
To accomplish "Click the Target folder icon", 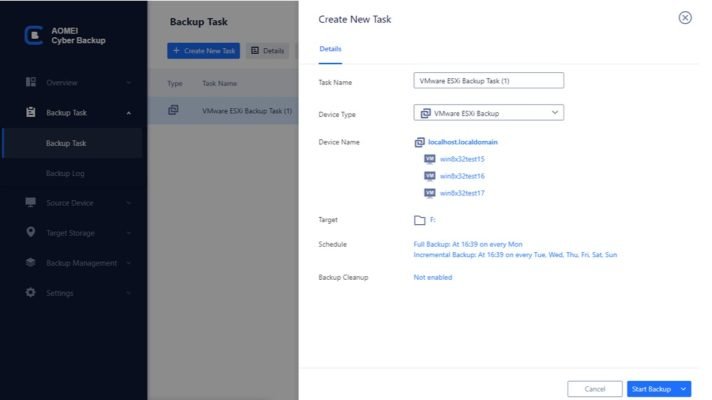I will click(420, 220).
